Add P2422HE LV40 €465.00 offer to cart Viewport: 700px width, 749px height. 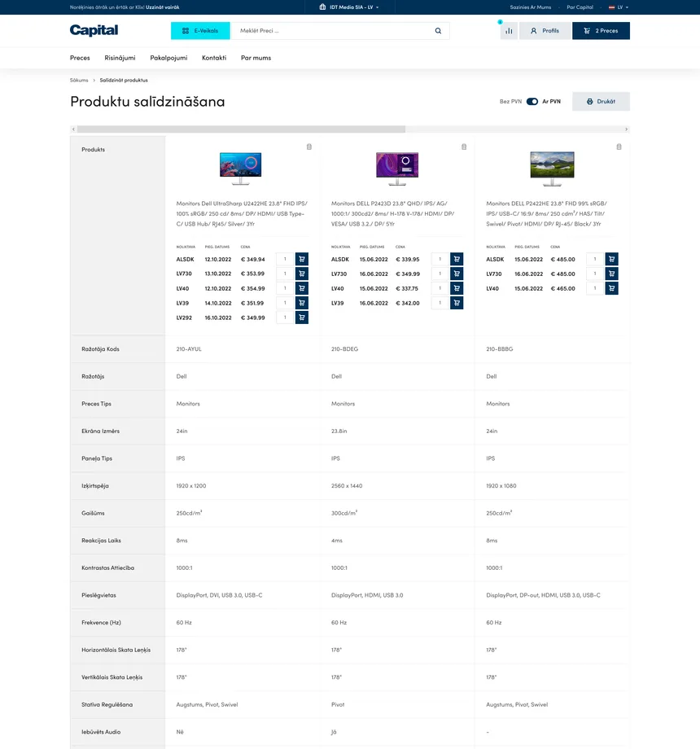[x=611, y=288]
